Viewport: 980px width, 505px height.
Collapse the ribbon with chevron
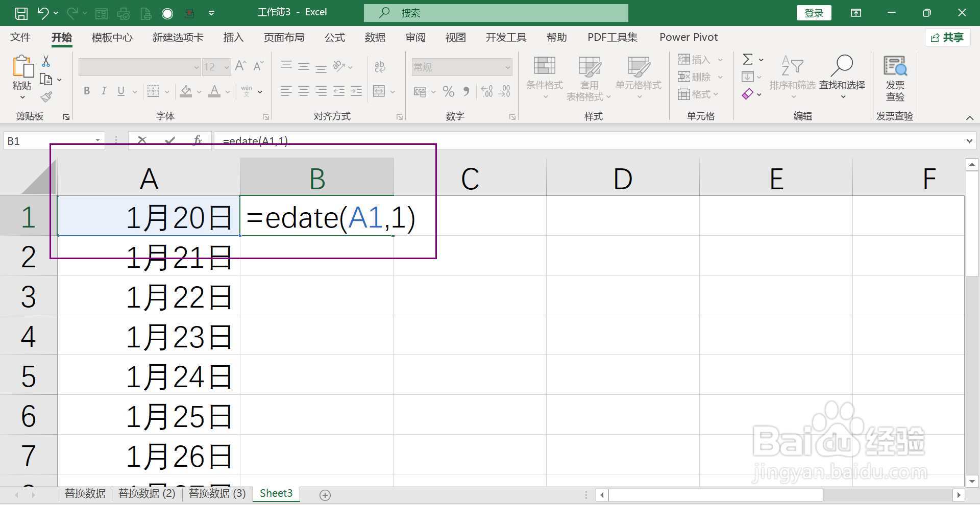[x=970, y=118]
